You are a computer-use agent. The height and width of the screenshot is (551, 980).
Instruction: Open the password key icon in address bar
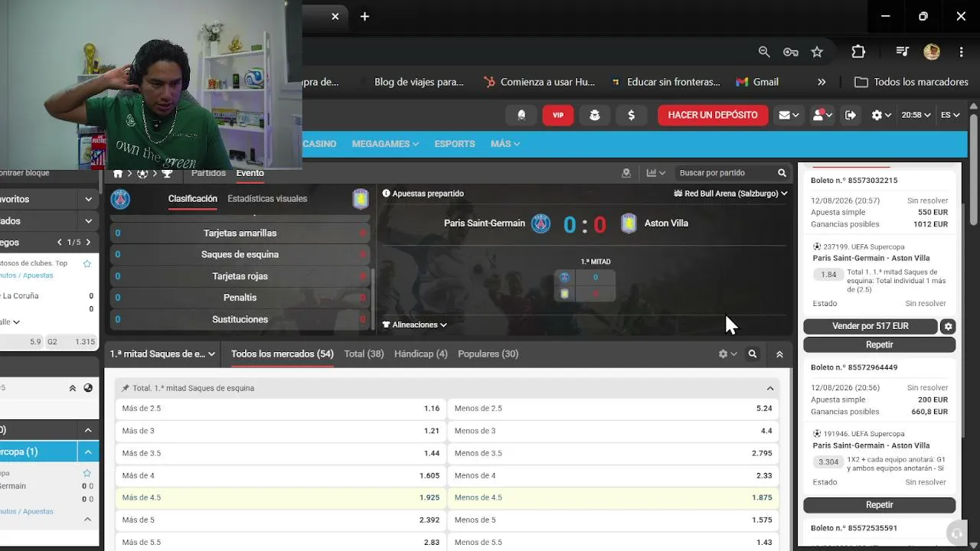791,52
